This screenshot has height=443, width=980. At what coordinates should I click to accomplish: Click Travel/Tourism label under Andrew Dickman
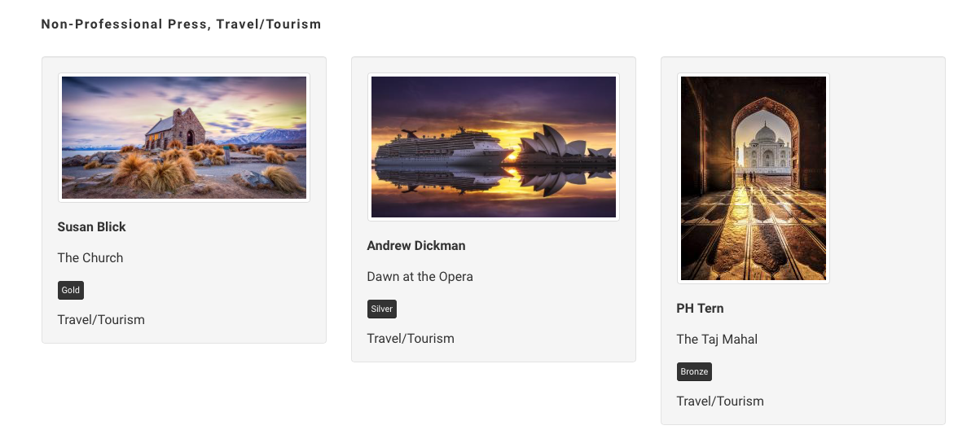(411, 338)
